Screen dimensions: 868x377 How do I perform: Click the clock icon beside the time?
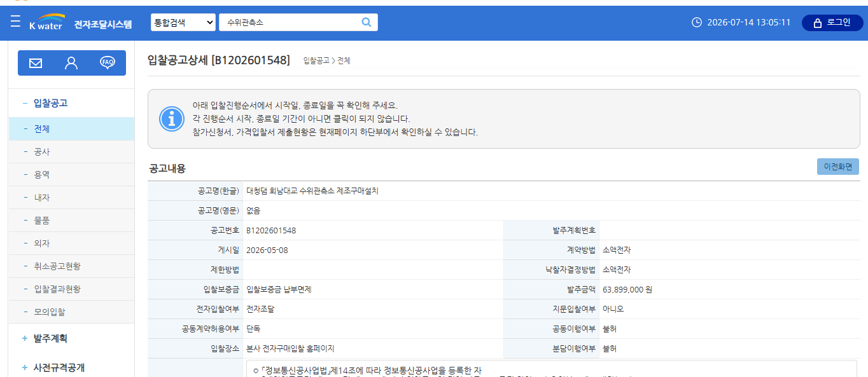coord(696,22)
